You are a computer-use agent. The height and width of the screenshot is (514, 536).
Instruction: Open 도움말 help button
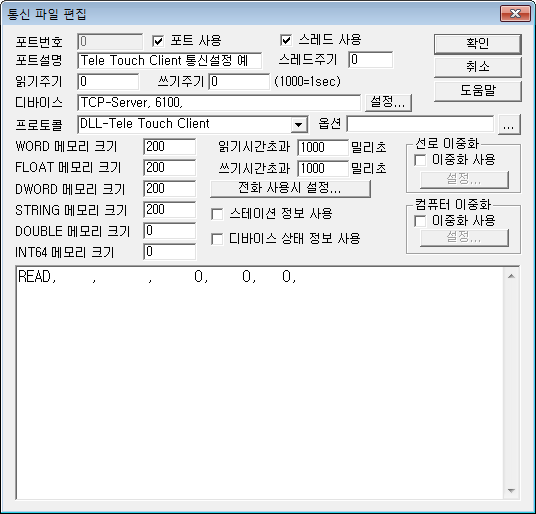pyautogui.click(x=478, y=90)
